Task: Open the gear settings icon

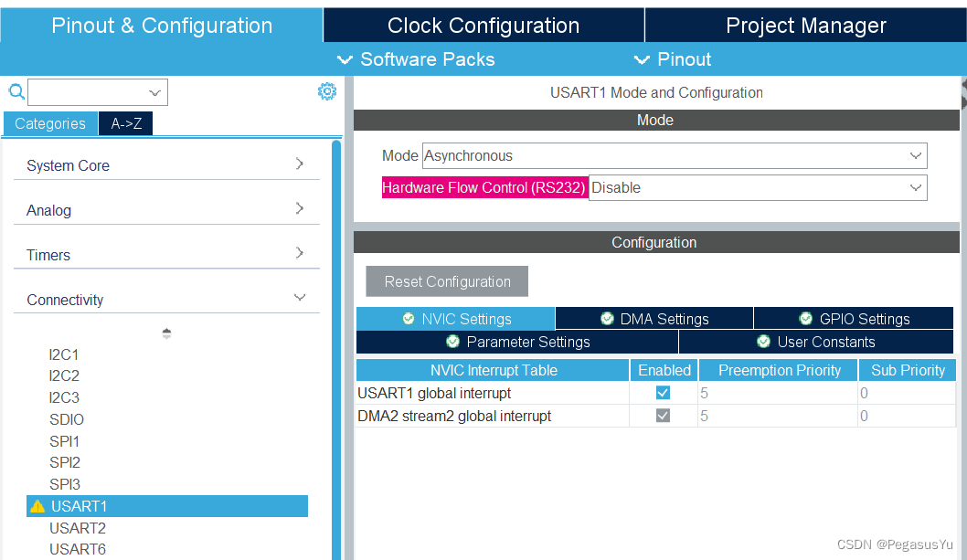Action: 327,91
